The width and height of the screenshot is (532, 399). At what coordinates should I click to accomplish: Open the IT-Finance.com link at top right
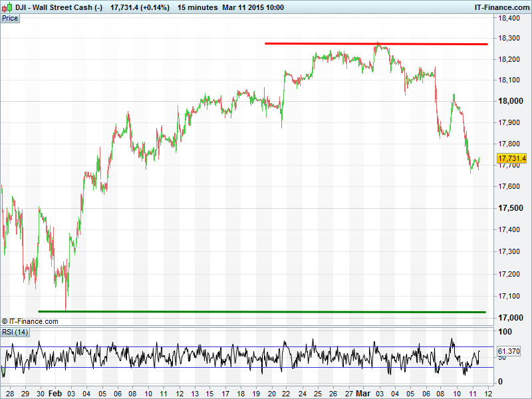click(501, 7)
